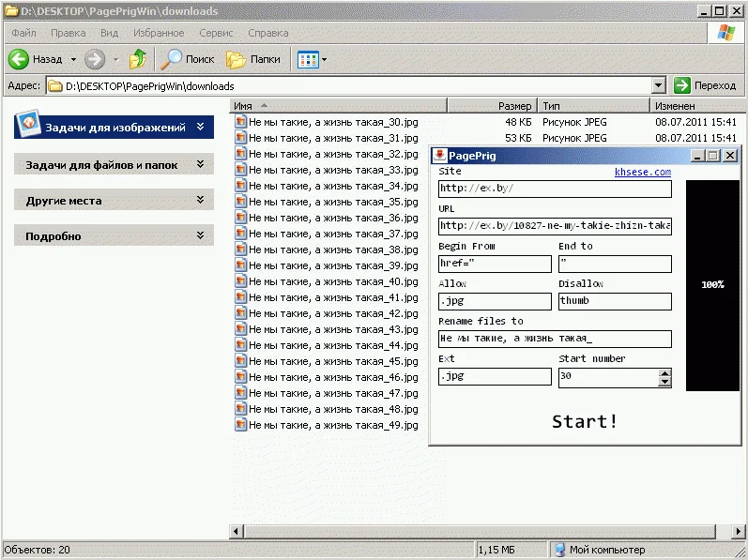Expand the Другие места panel
The height and width of the screenshot is (560, 748).
[200, 200]
